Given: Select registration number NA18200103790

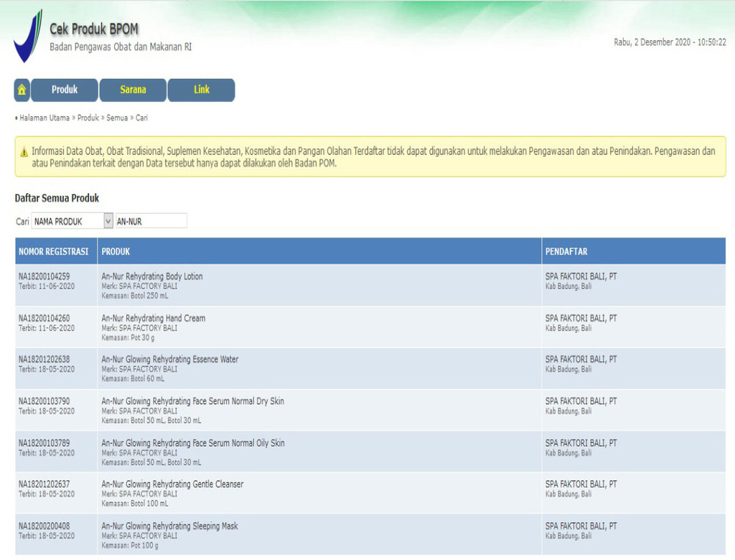Looking at the screenshot, I should point(44,401).
